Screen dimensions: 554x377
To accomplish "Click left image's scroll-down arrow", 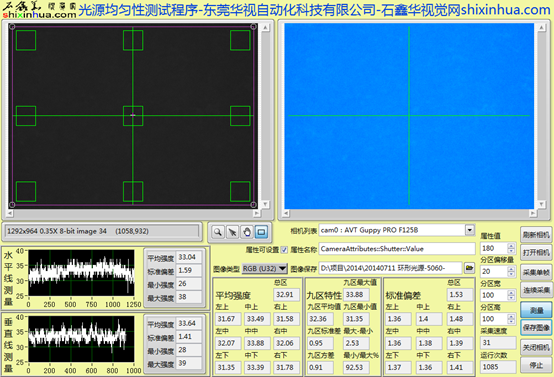I will 265,204.
